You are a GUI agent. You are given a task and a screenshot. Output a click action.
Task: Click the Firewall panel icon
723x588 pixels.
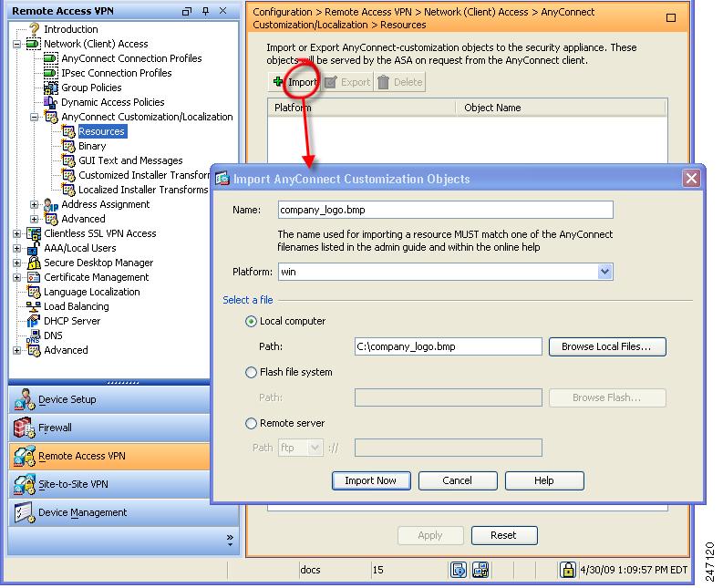(x=24, y=428)
